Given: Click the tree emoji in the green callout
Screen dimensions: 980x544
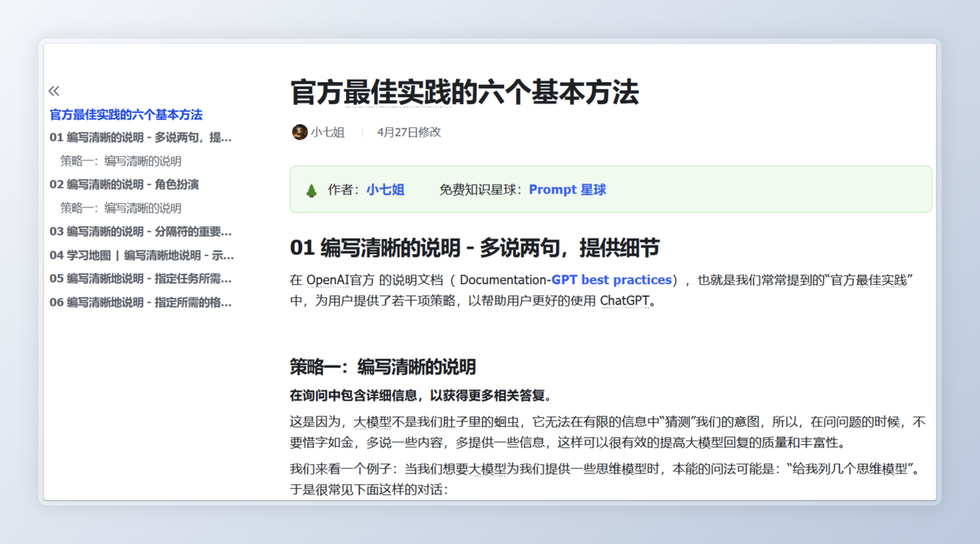Looking at the screenshot, I should [311, 190].
